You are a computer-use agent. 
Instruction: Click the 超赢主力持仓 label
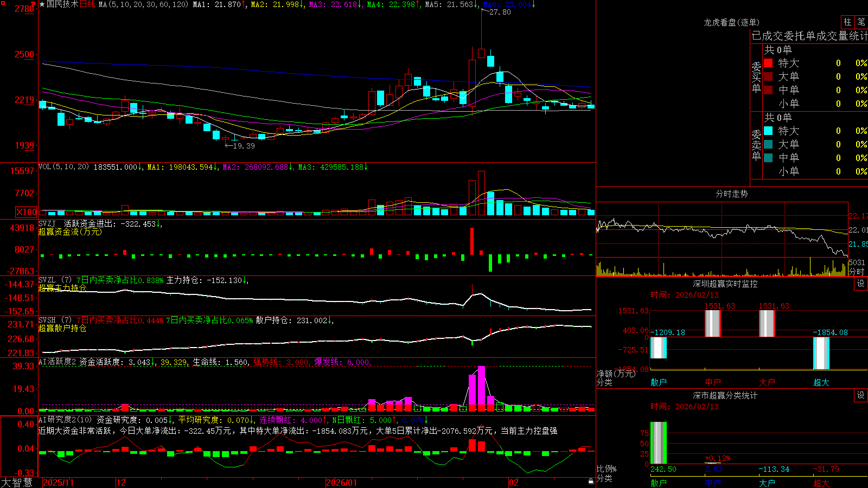(x=62, y=288)
